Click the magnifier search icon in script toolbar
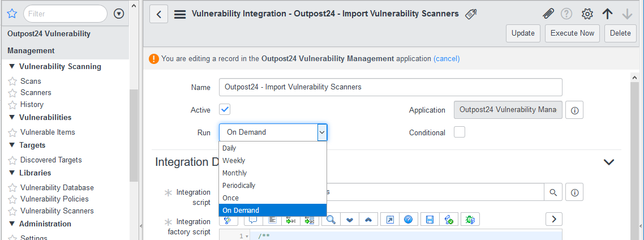This screenshot has height=240, width=644. tap(331, 219)
